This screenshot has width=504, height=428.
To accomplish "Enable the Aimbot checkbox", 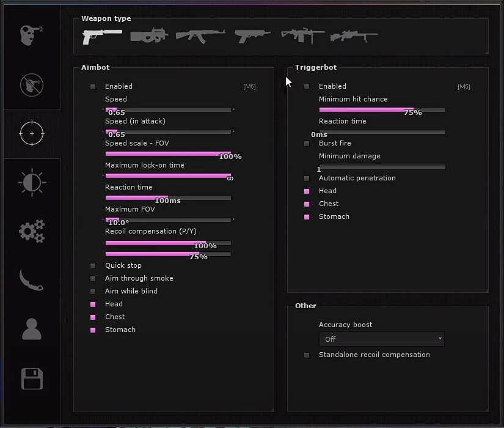I will tap(93, 87).
